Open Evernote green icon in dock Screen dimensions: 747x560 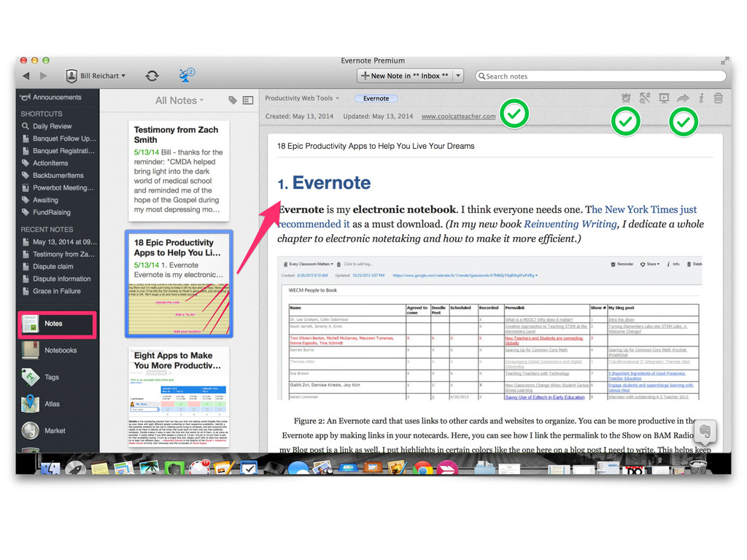[174, 467]
